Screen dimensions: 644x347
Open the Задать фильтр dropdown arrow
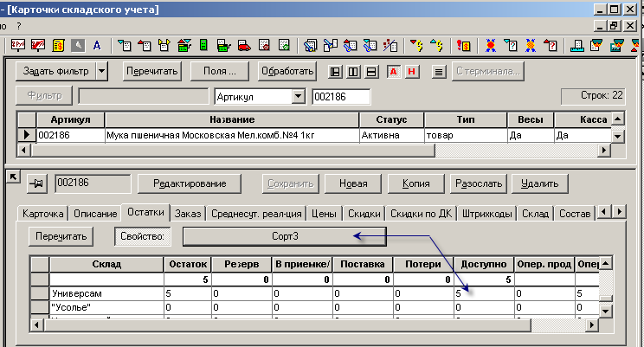tap(102, 72)
